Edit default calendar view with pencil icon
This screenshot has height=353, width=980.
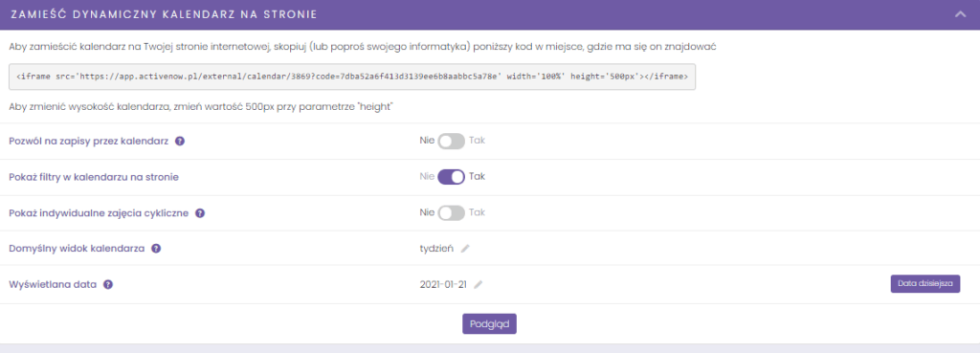click(465, 249)
